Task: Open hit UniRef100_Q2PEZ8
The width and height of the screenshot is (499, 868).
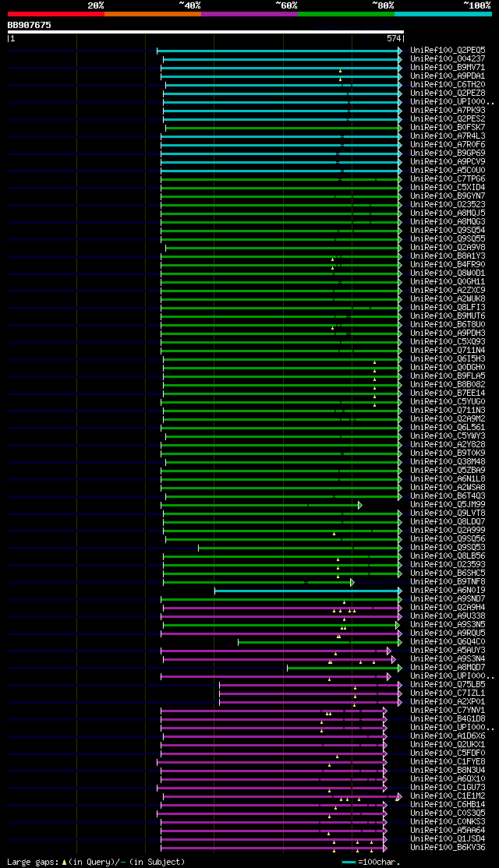Action: [x=448, y=93]
